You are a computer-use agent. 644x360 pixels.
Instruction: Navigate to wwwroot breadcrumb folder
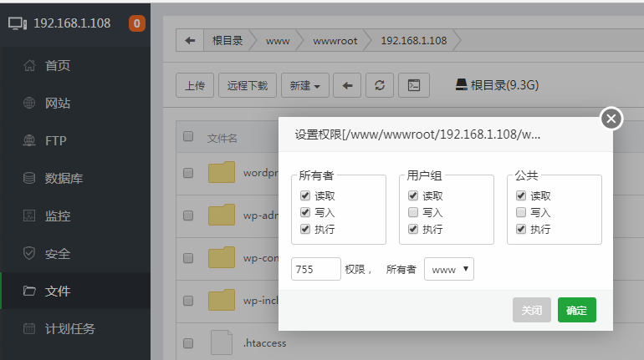335,41
